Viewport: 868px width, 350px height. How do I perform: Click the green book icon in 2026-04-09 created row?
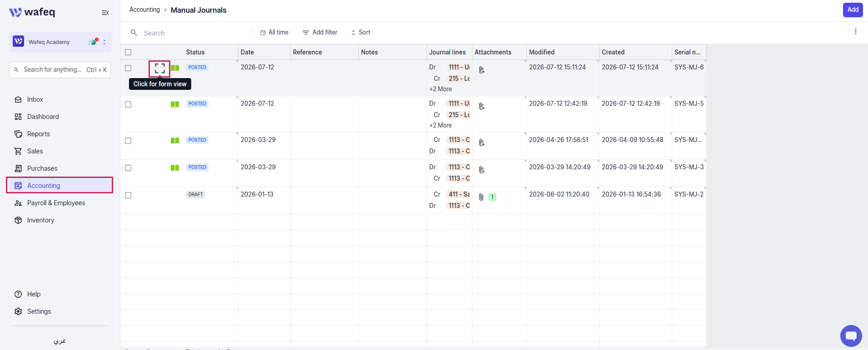[175, 141]
